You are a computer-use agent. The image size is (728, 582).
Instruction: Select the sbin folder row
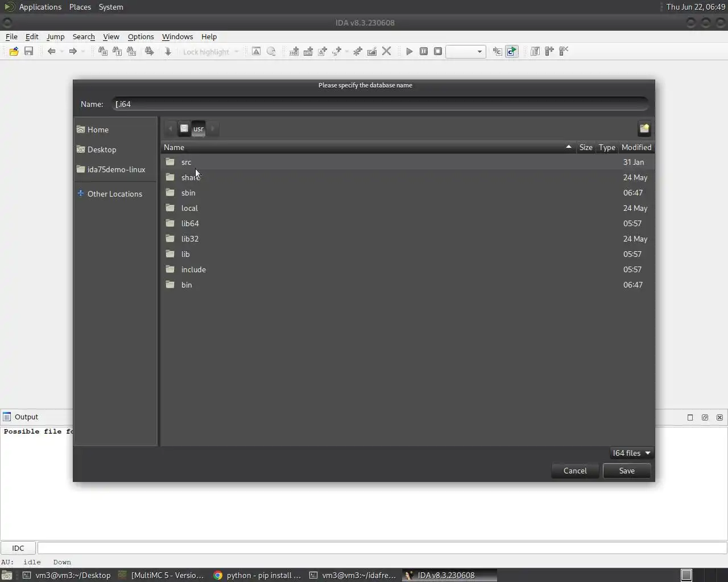coord(407,193)
